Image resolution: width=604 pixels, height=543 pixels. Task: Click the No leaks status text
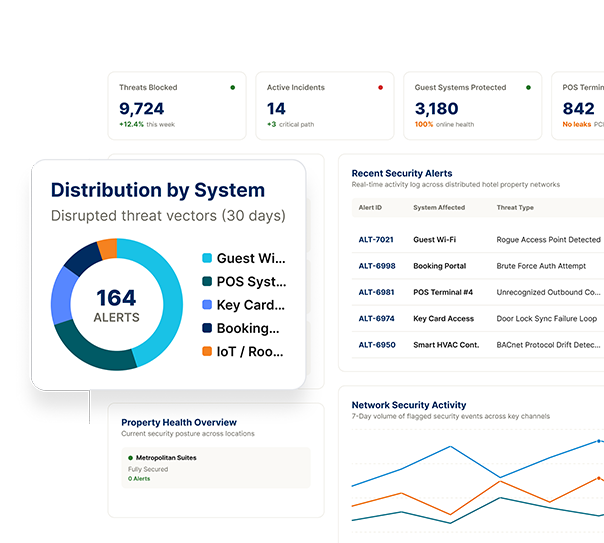(577, 124)
